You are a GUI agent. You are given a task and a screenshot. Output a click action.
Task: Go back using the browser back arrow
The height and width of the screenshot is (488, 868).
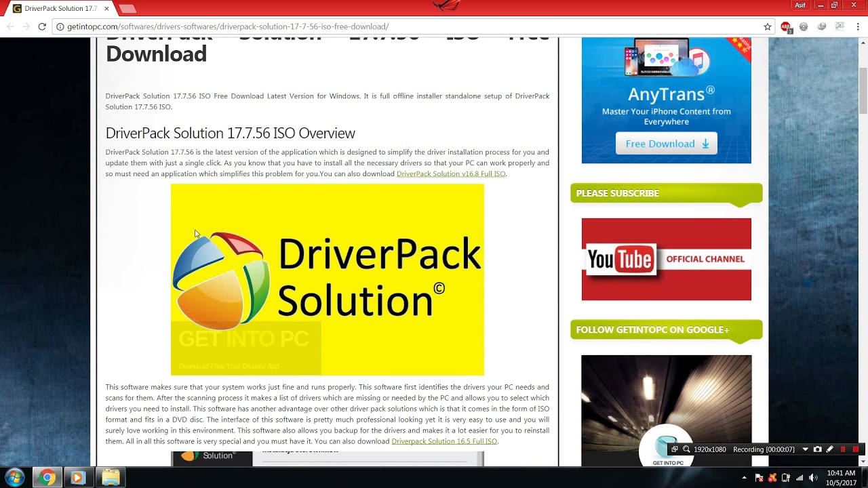10,26
